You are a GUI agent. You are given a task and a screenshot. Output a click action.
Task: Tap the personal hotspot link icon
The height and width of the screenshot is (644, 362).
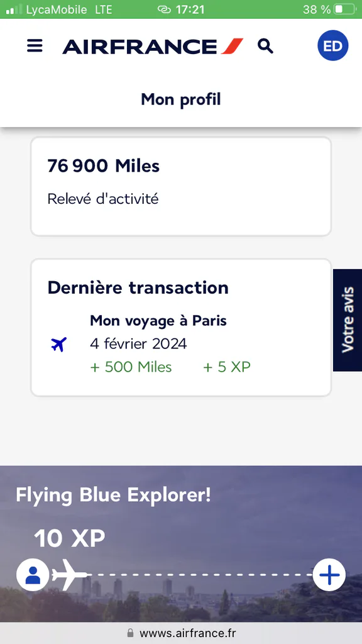[x=164, y=10]
